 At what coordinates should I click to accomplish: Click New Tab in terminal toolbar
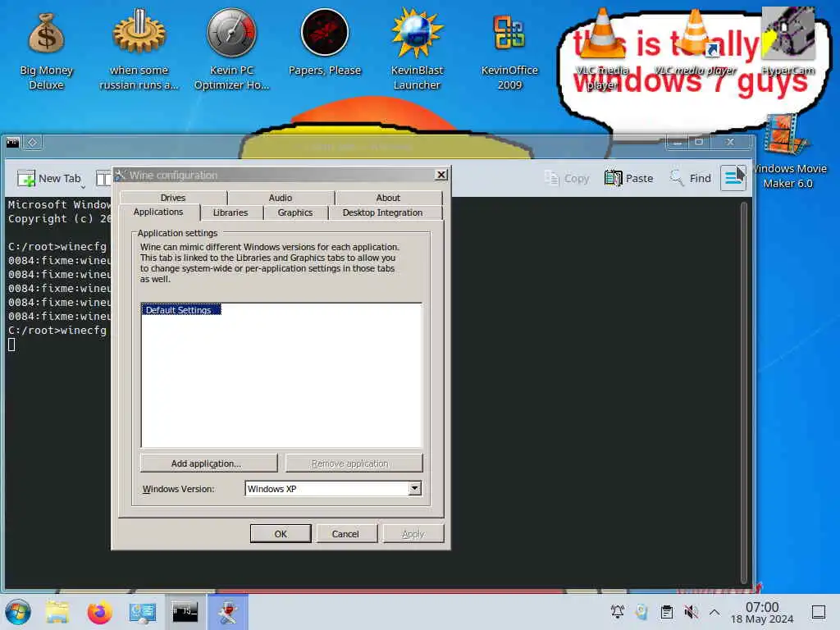(x=50, y=178)
